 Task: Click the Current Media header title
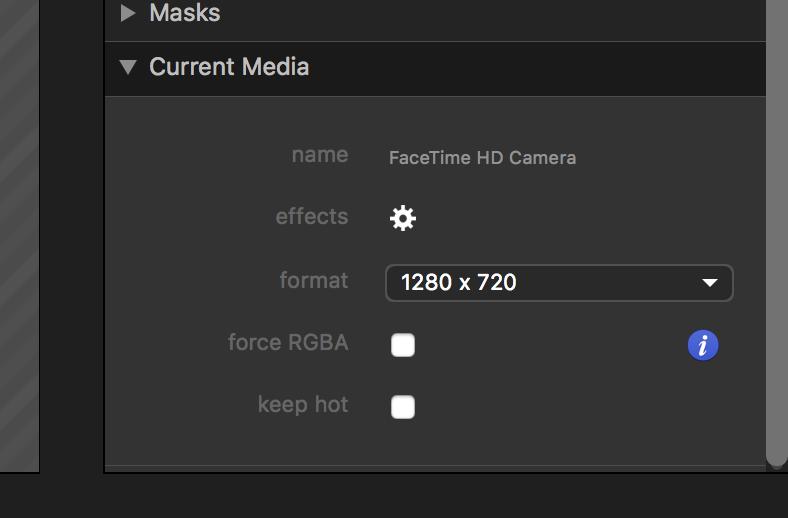pos(229,67)
